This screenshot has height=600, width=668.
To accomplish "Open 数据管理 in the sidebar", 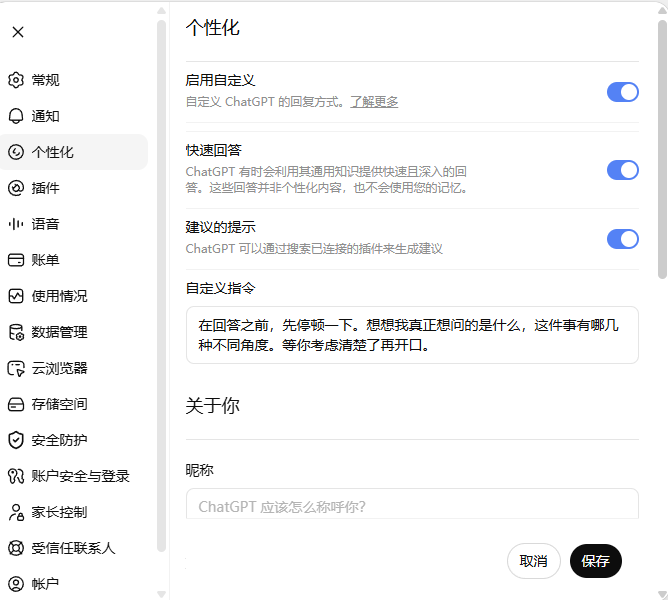I will coord(74,332).
